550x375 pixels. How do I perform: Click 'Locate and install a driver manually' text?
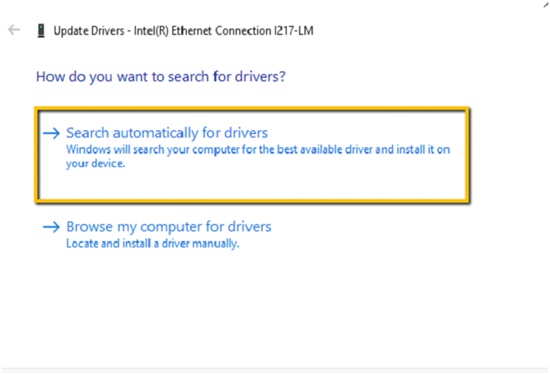(x=153, y=243)
